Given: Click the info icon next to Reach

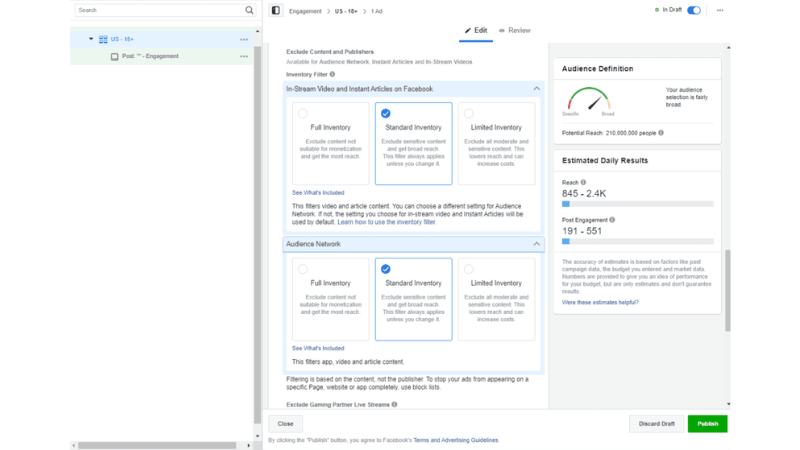Looking at the screenshot, I should click(584, 183).
